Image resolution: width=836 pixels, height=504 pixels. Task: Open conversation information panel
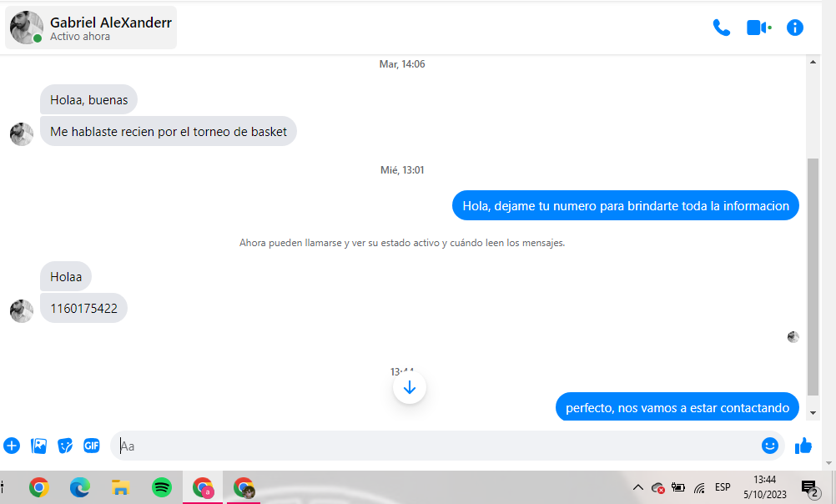pyautogui.click(x=795, y=28)
